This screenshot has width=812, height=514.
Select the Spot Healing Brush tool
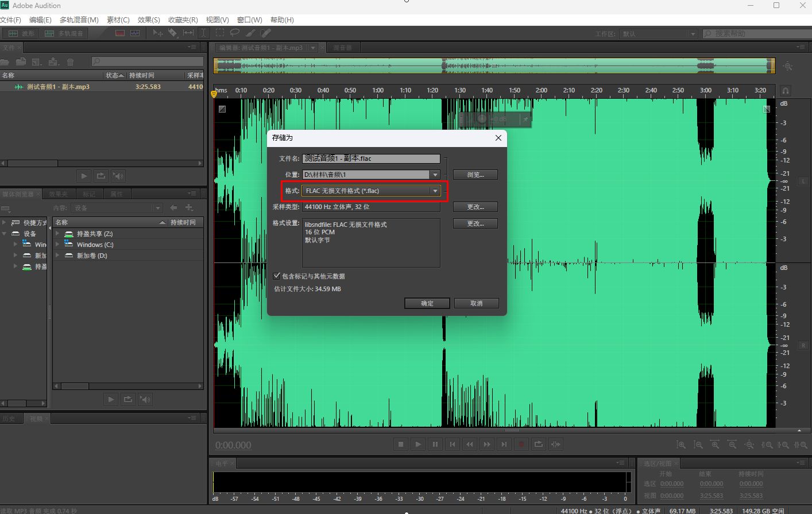point(265,33)
